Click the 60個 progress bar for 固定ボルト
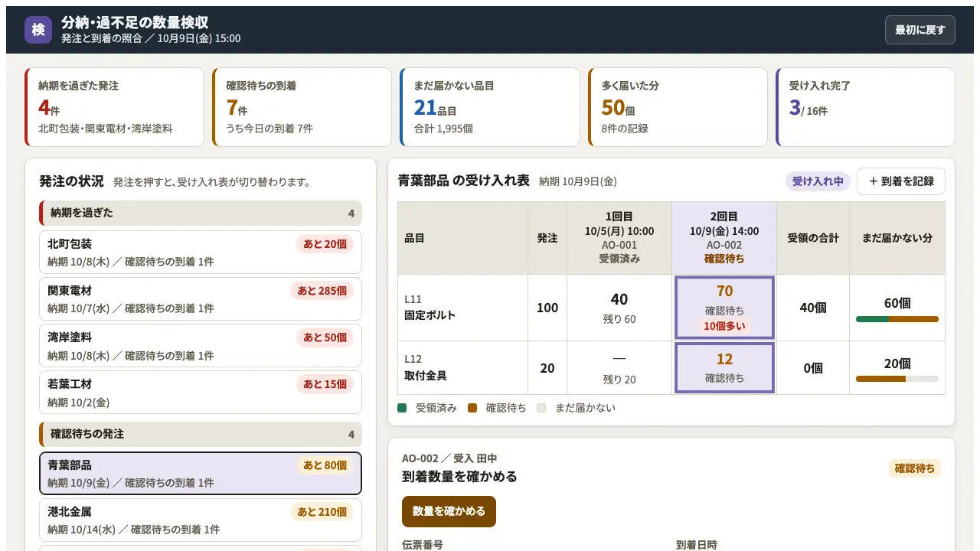 coord(897,319)
